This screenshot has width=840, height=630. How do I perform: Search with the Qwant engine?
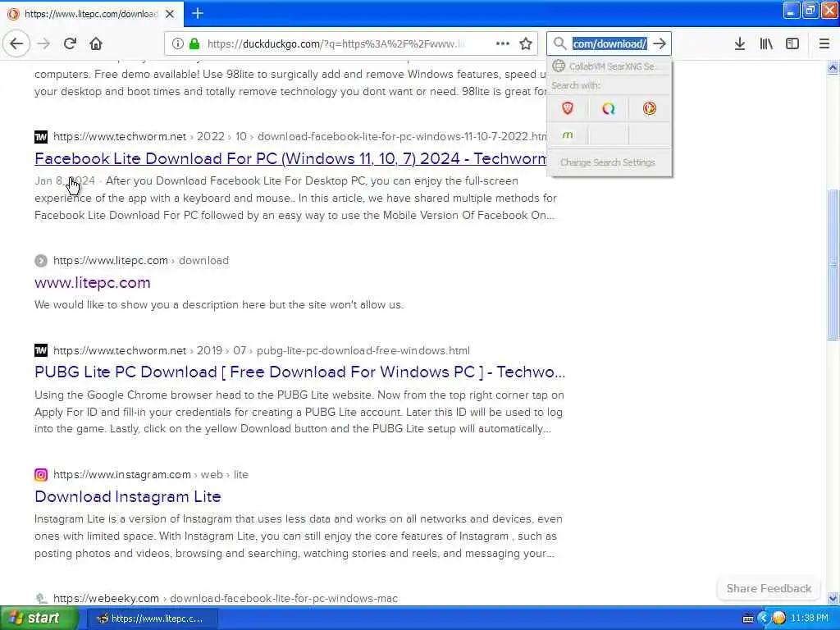tap(608, 109)
